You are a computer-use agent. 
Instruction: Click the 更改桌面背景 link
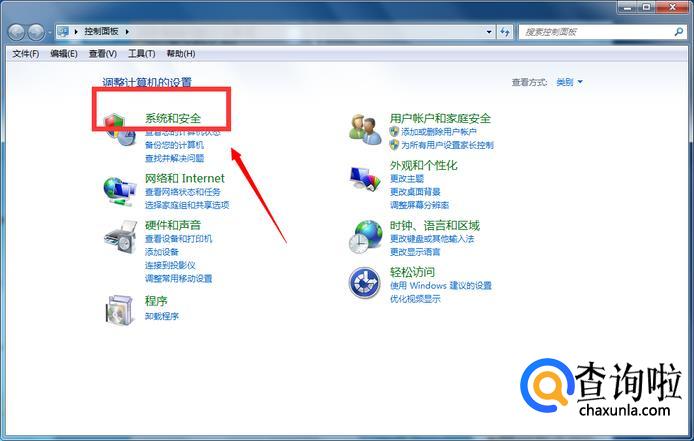point(415,192)
